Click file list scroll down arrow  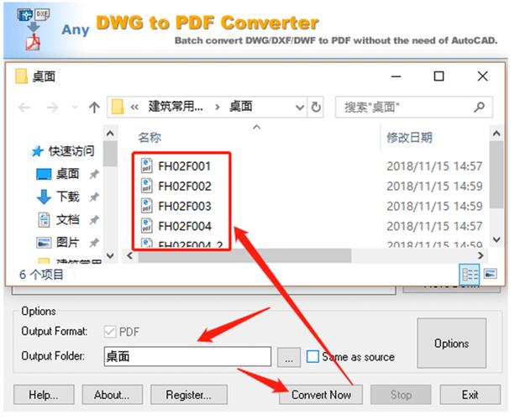[x=496, y=239]
